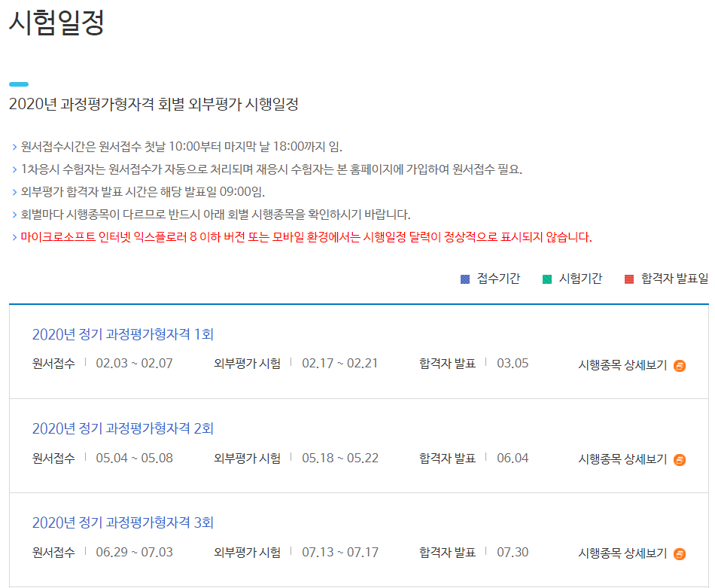
Task: Click the exam dates 05.18 ~ 05.22
Action: (340, 458)
